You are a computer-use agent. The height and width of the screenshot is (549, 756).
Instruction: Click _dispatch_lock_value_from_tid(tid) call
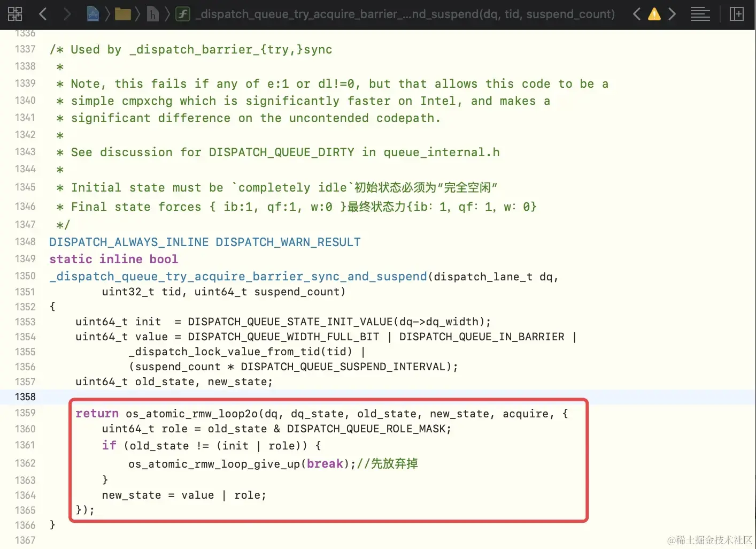click(240, 352)
